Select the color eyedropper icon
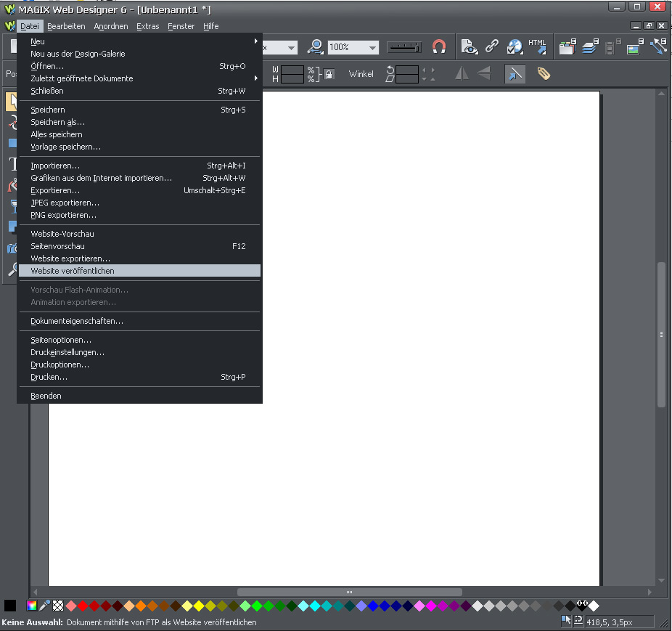Viewport: 672px width, 631px height. (44, 606)
